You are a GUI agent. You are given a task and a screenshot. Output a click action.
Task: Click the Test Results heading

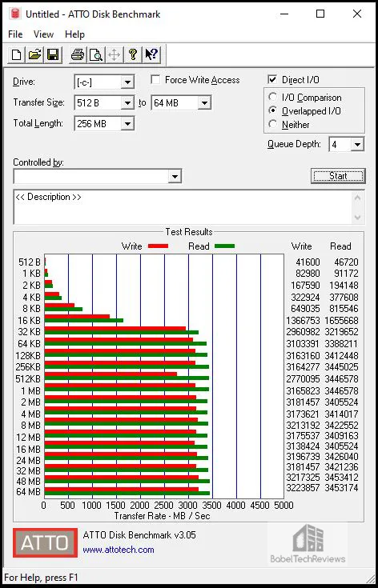click(189, 232)
